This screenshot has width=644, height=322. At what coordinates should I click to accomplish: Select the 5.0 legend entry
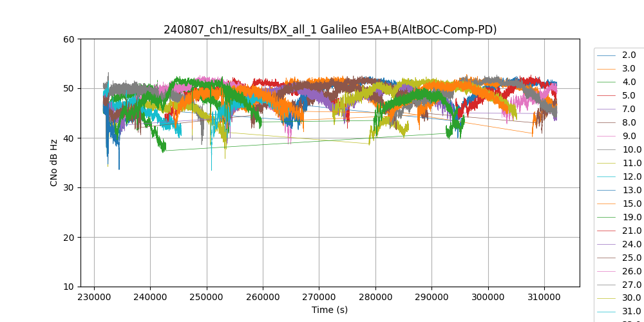[x=629, y=95]
